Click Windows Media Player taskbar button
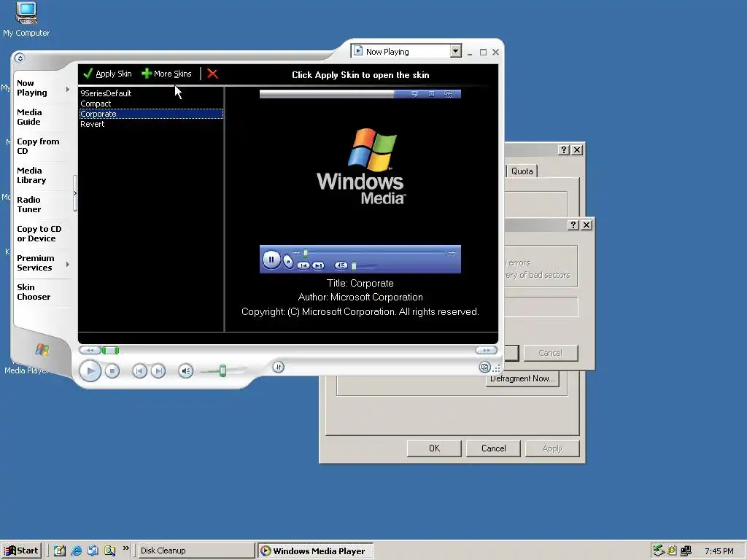The width and height of the screenshot is (747, 560). [x=316, y=551]
